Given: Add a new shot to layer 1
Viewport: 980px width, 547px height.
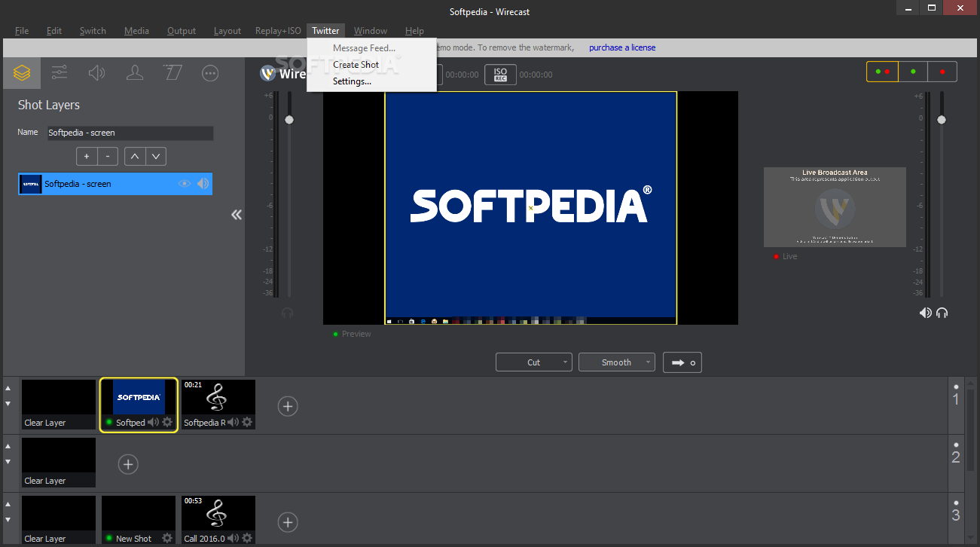Looking at the screenshot, I should point(288,406).
